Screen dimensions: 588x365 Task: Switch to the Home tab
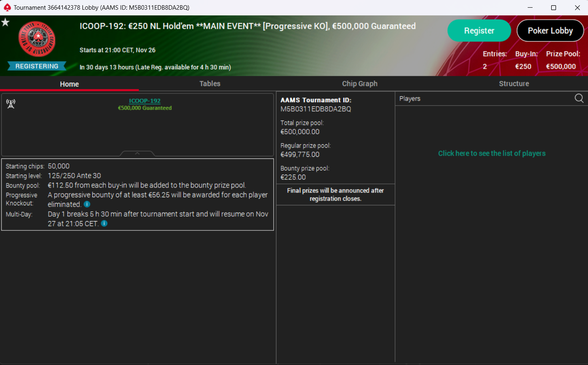tap(69, 84)
